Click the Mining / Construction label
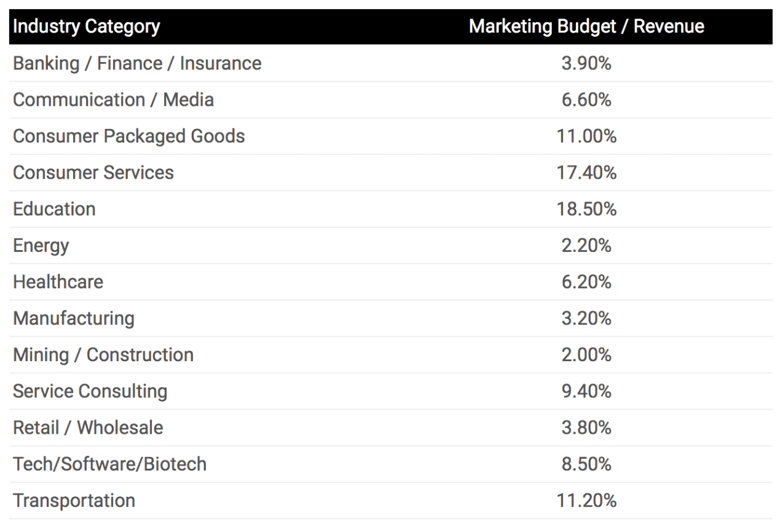 pyautogui.click(x=103, y=354)
